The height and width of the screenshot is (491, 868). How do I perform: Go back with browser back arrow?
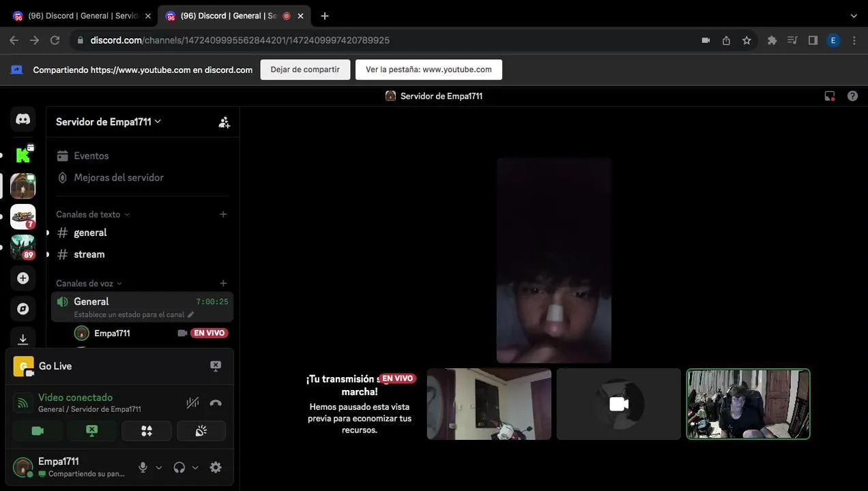click(x=14, y=40)
